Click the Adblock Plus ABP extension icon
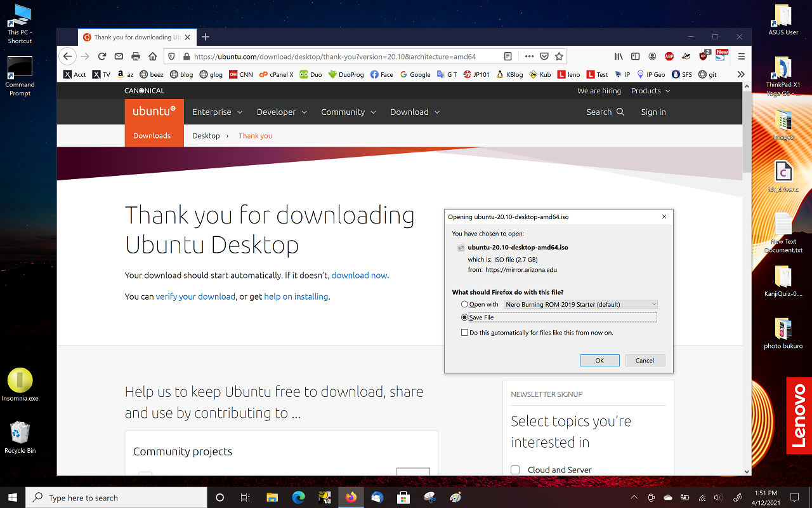Image resolution: width=812 pixels, height=508 pixels. coord(669,57)
